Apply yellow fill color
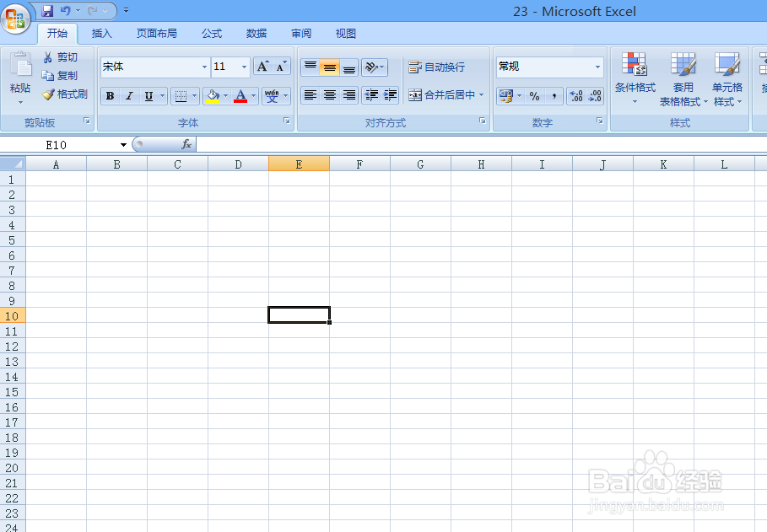The image size is (767, 532). point(213,96)
